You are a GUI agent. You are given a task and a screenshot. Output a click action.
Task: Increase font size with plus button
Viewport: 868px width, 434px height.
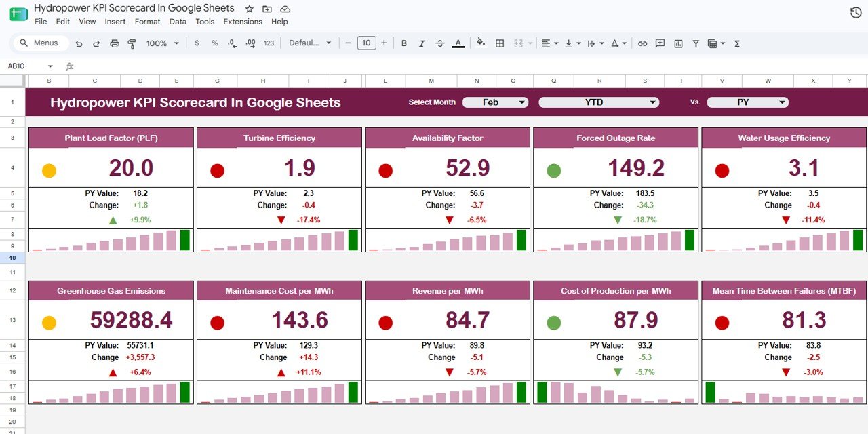pyautogui.click(x=384, y=43)
